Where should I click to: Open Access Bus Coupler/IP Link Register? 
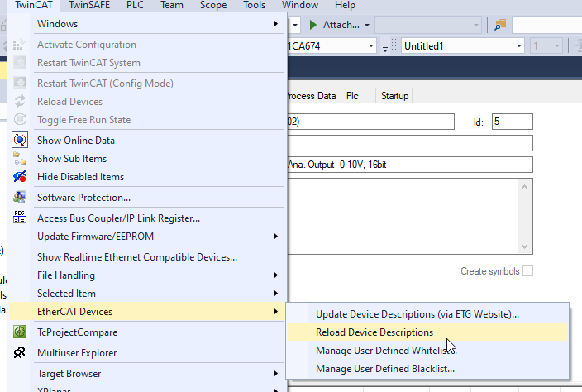148,218
